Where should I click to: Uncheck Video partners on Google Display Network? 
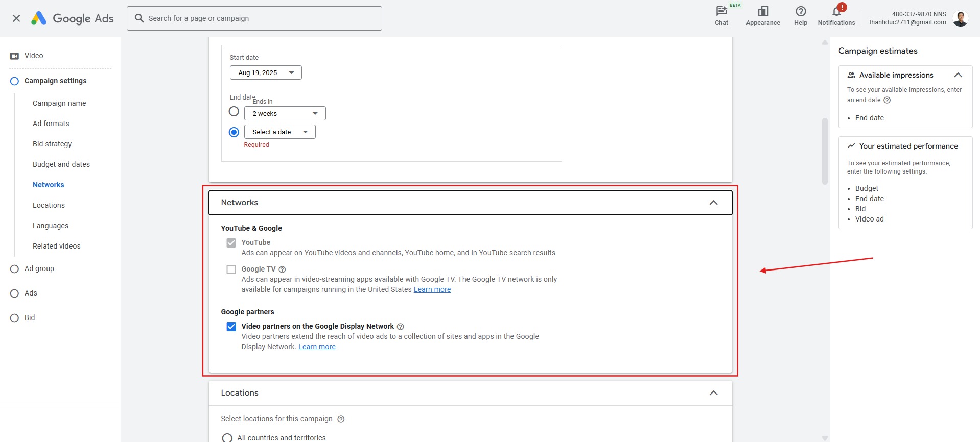231,327
